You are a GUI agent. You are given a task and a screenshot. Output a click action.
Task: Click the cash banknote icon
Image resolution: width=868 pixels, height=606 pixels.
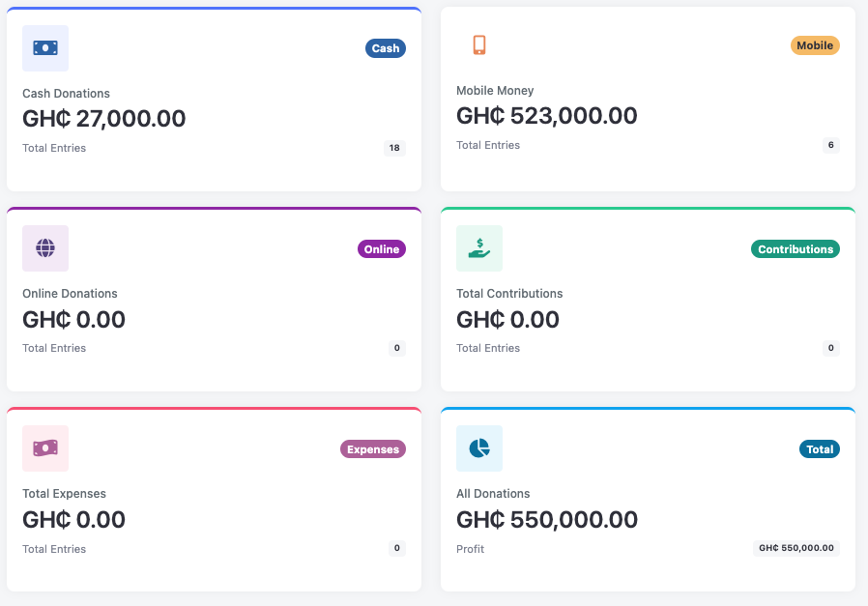click(45, 48)
